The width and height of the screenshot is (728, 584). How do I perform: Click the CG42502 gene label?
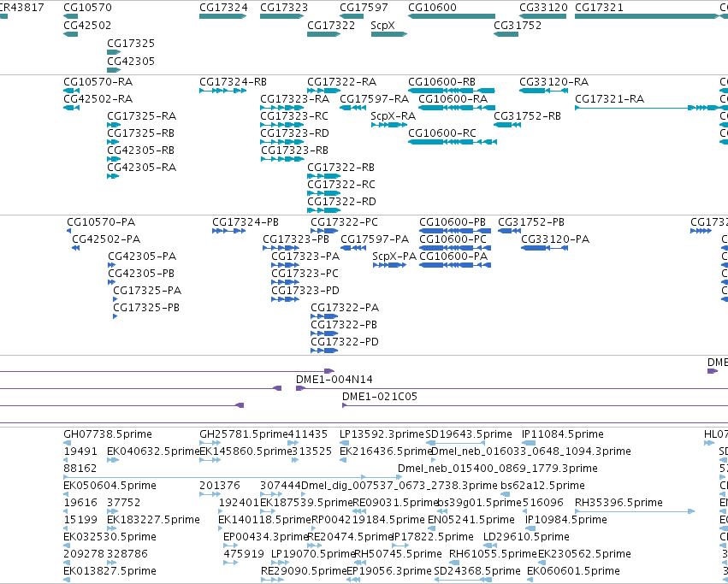coord(87,25)
